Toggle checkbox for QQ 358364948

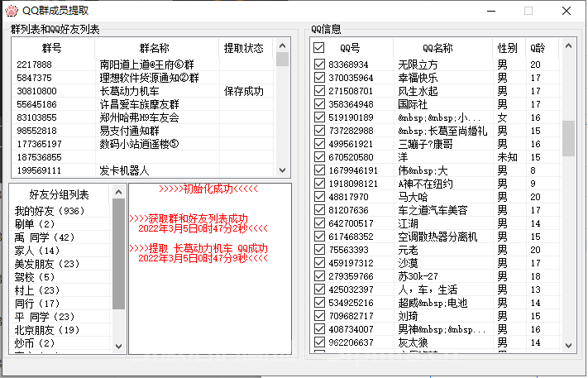[x=319, y=104]
